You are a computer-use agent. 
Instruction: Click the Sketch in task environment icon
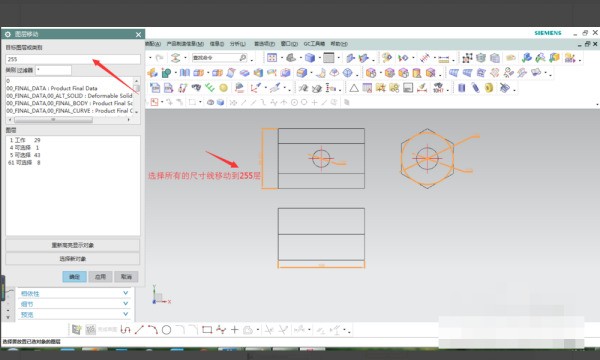(x=77, y=329)
